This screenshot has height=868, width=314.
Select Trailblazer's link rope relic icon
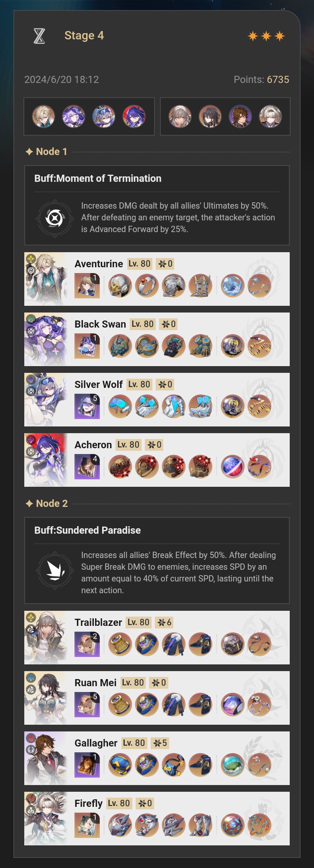click(x=259, y=644)
